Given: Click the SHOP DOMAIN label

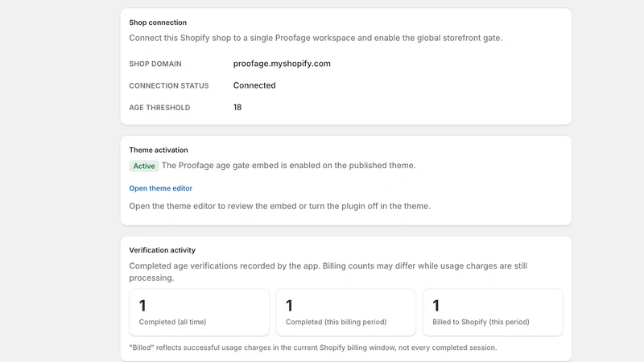Looking at the screenshot, I should pyautogui.click(x=155, y=64).
